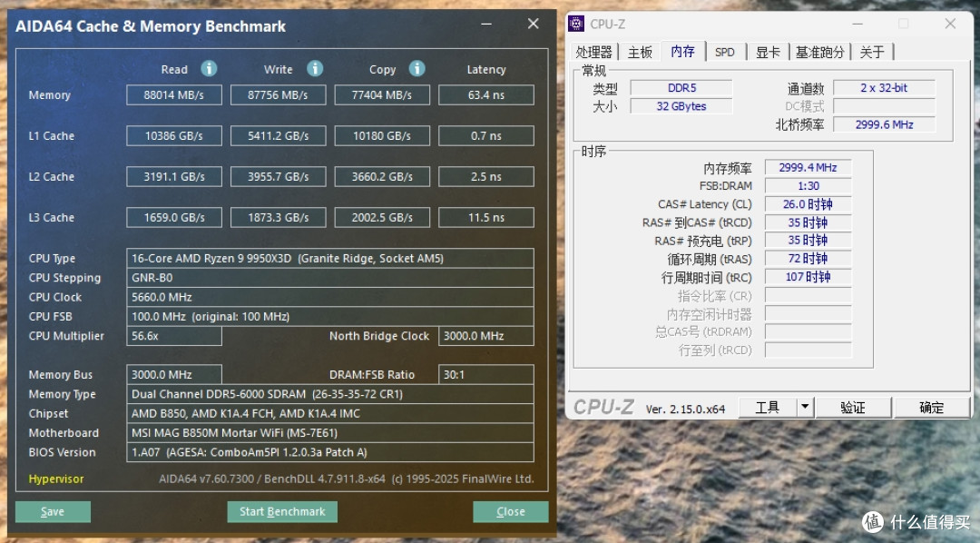This screenshot has width=980, height=543.
Task: Click the 2 x 32-bit channel field
Action: (884, 88)
